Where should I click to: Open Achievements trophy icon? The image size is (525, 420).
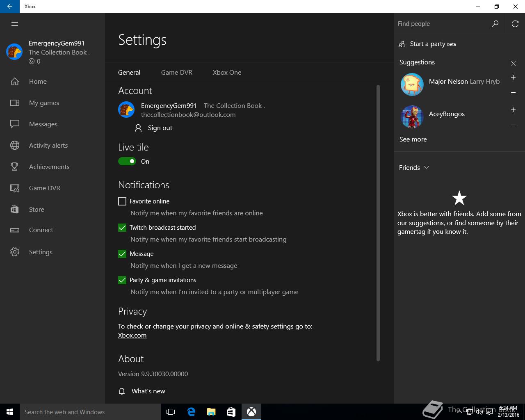[x=15, y=167]
